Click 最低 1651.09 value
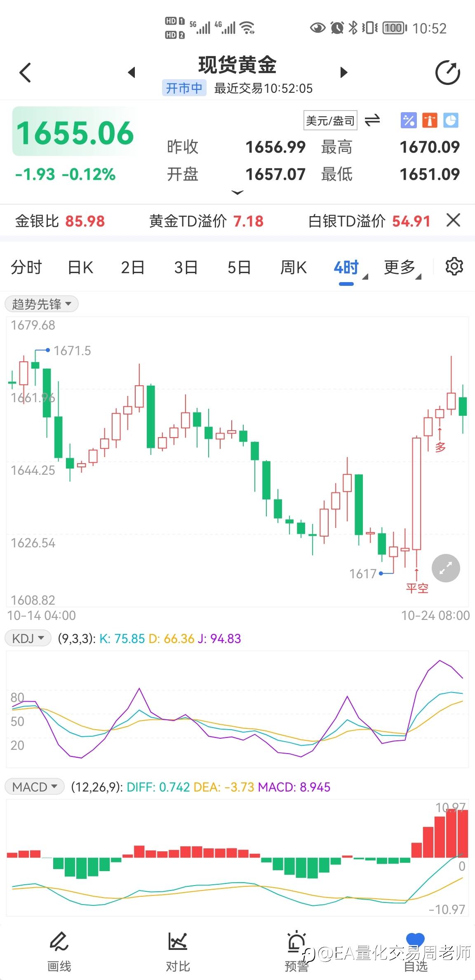 pyautogui.click(x=430, y=174)
